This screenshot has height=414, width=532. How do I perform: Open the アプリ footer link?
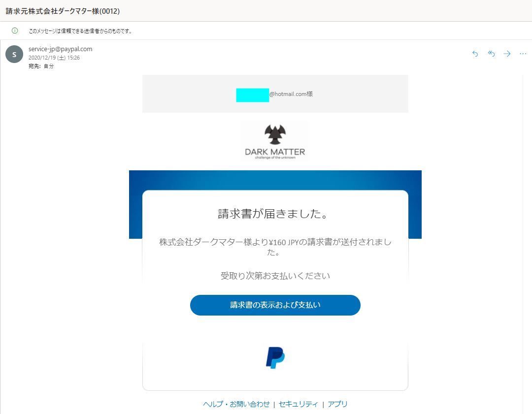[x=337, y=404]
